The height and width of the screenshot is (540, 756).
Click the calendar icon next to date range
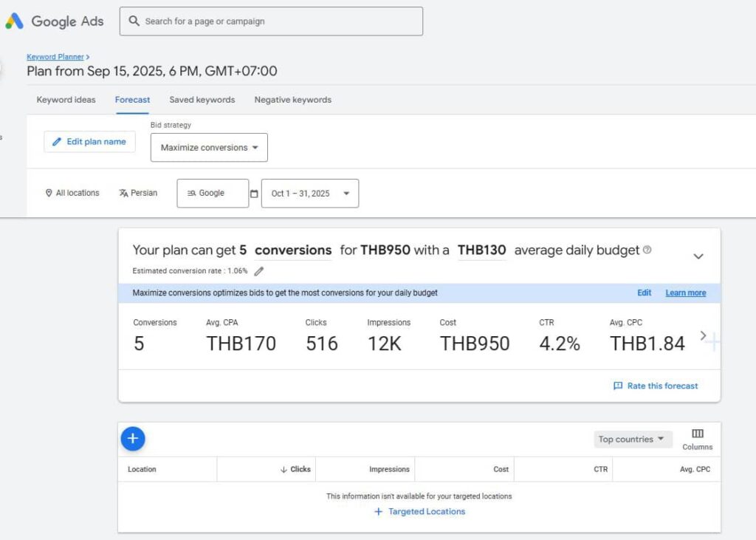click(254, 194)
